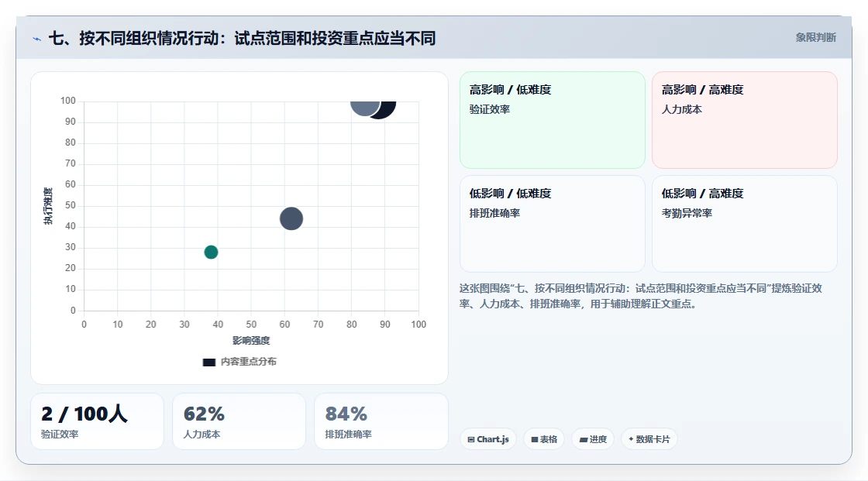Click the 62% 人力成本 stat card

point(239,421)
